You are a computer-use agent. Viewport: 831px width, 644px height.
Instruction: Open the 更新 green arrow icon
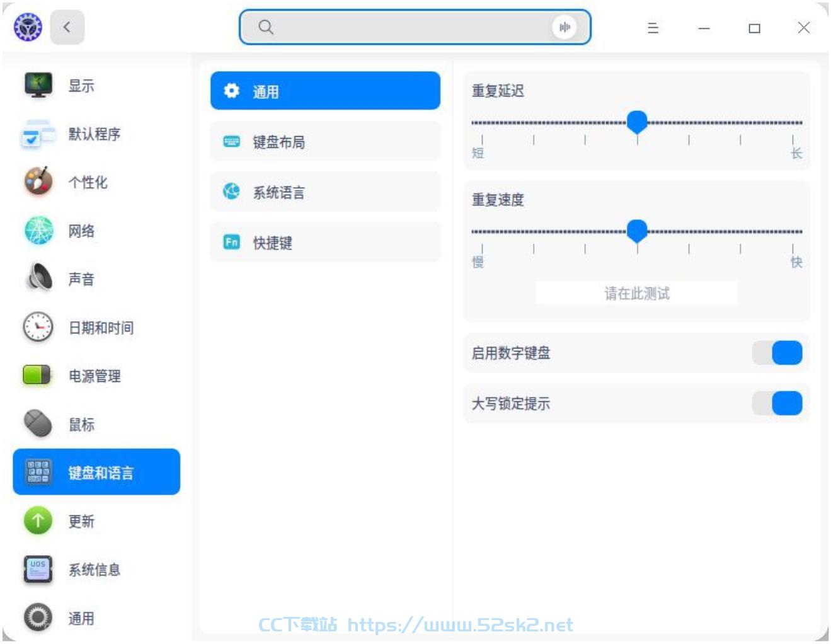click(38, 520)
